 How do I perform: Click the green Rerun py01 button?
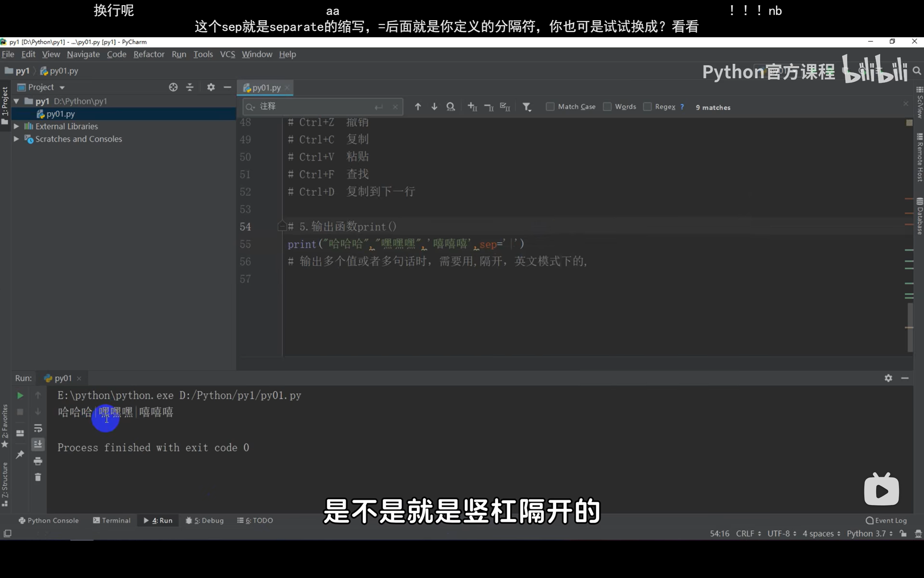coord(20,395)
